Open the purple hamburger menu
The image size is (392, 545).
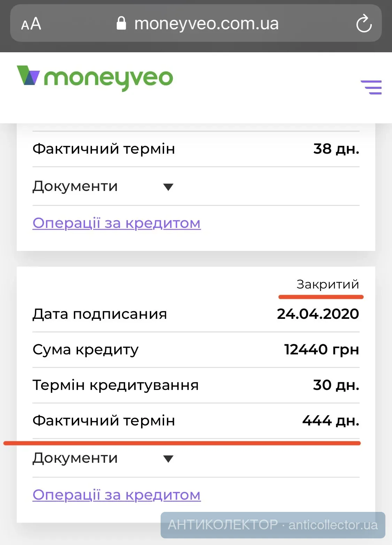(x=371, y=87)
